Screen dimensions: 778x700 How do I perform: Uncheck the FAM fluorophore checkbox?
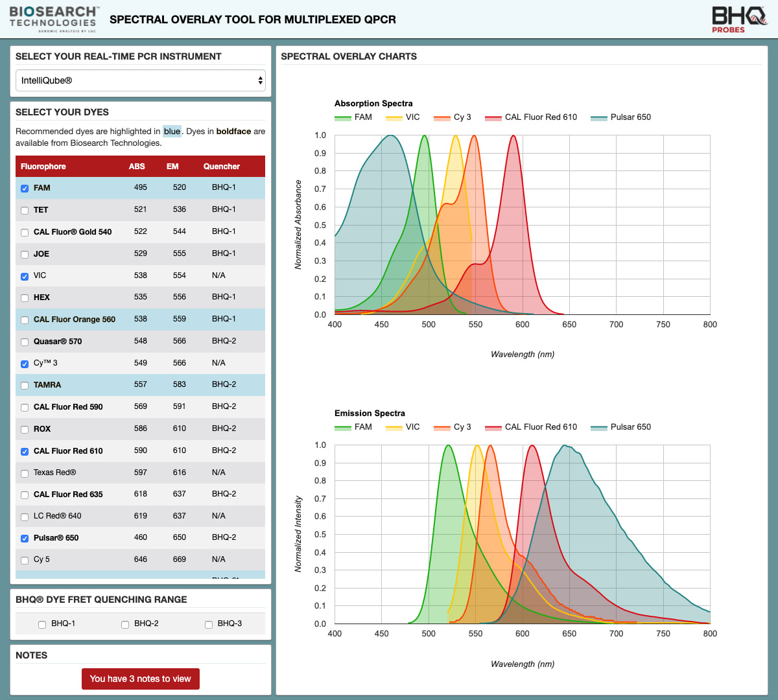[x=25, y=189]
